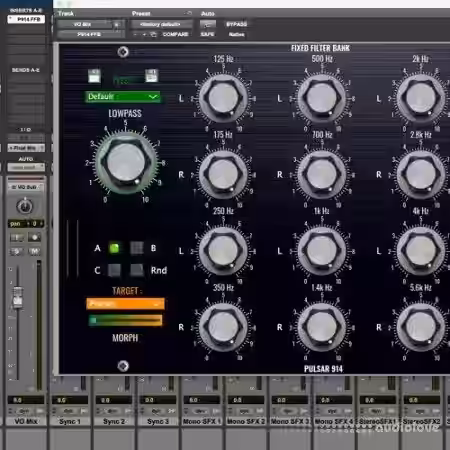The width and height of the screenshot is (450, 450).
Task: Click the 175 Hz band knob
Action: click(x=223, y=174)
